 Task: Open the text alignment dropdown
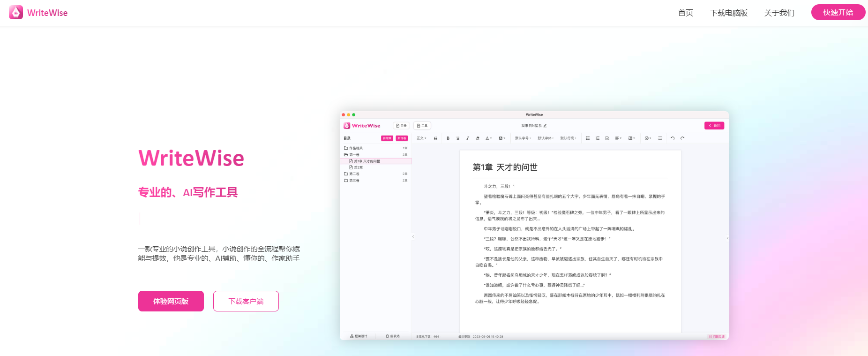[x=618, y=138]
